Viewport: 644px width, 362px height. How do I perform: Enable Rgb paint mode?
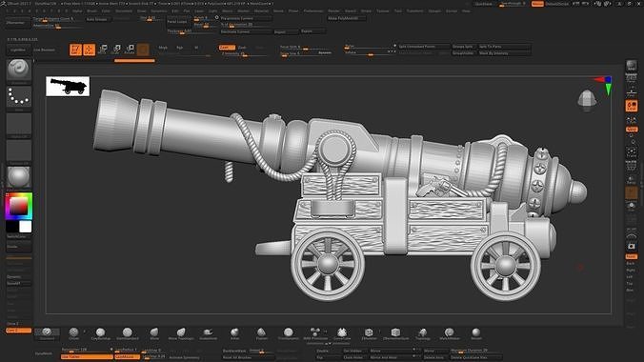[x=179, y=48]
